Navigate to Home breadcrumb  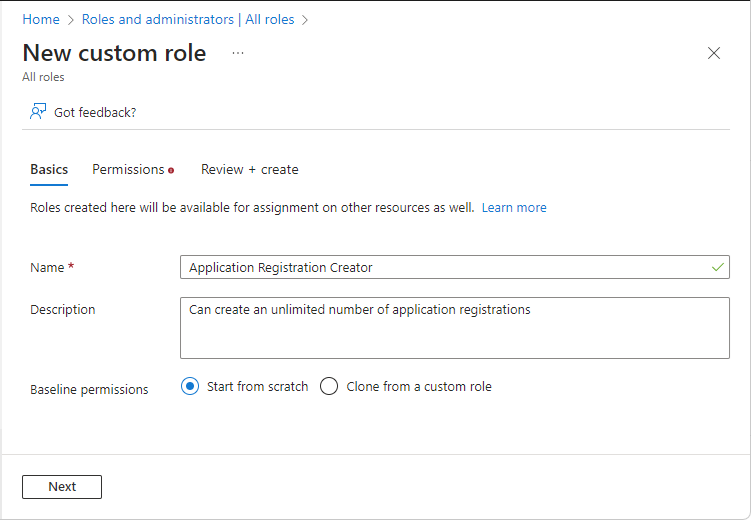[x=41, y=19]
